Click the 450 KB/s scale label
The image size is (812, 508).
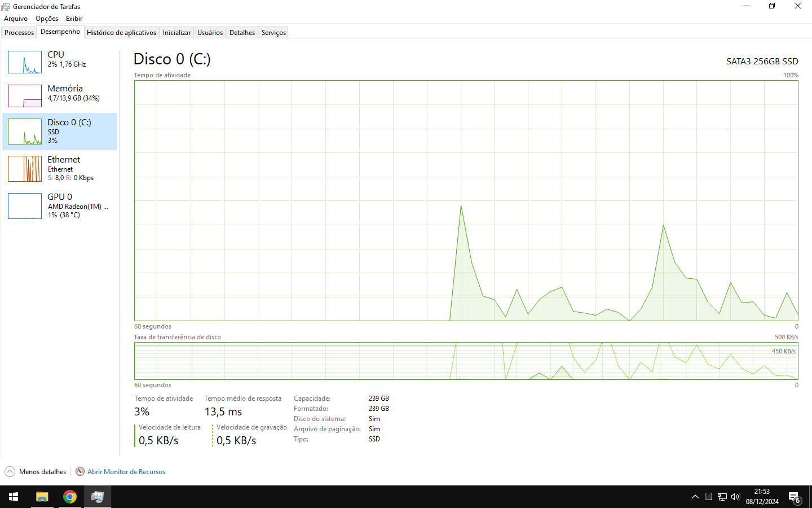coord(783,351)
